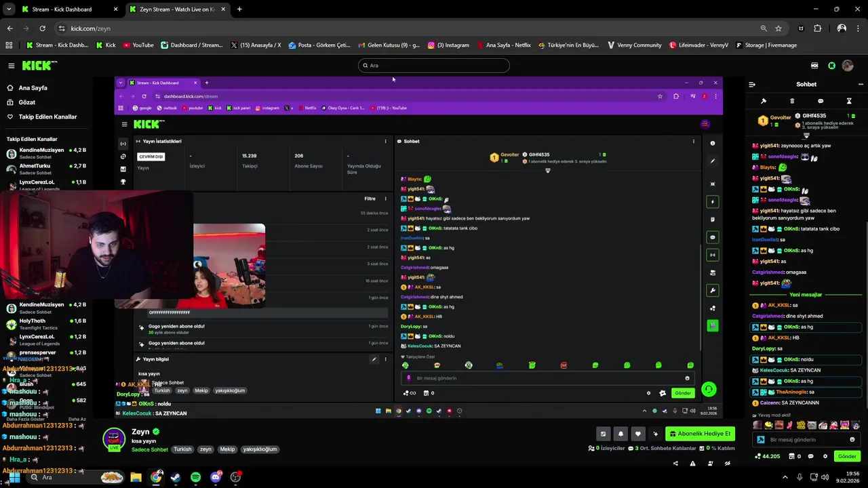868x488 pixels.
Task: Click the Mekip tag below stream title
Action: pos(227,449)
